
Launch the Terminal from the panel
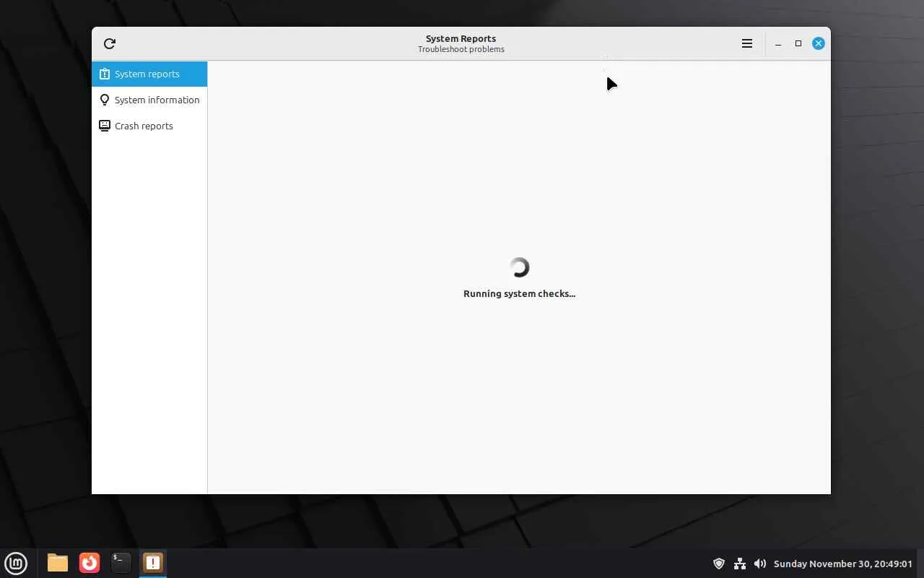tap(121, 563)
